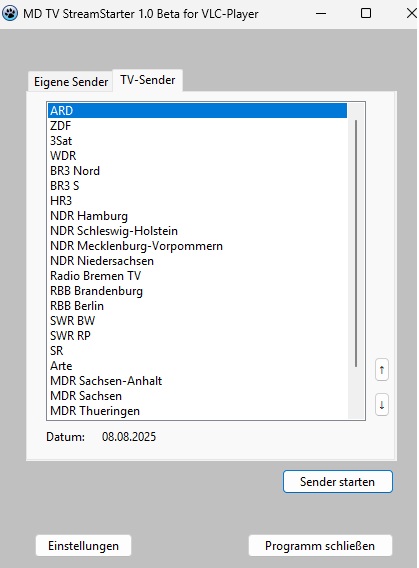The height and width of the screenshot is (568, 419).
Task: Click the date value 08.08.2025
Action: [x=129, y=437]
